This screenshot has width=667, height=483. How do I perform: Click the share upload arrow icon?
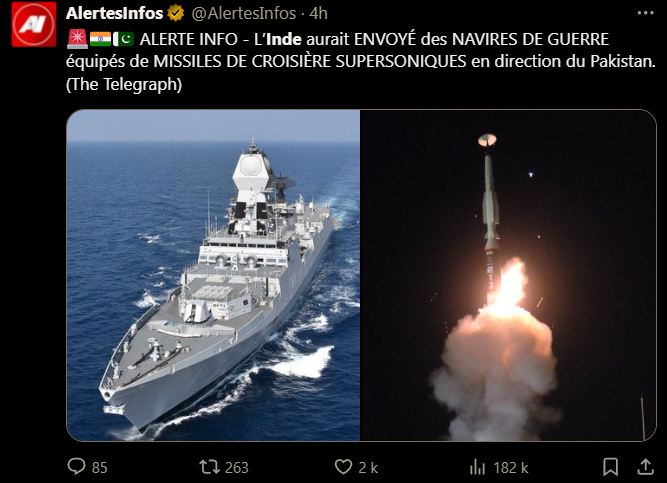click(645, 466)
